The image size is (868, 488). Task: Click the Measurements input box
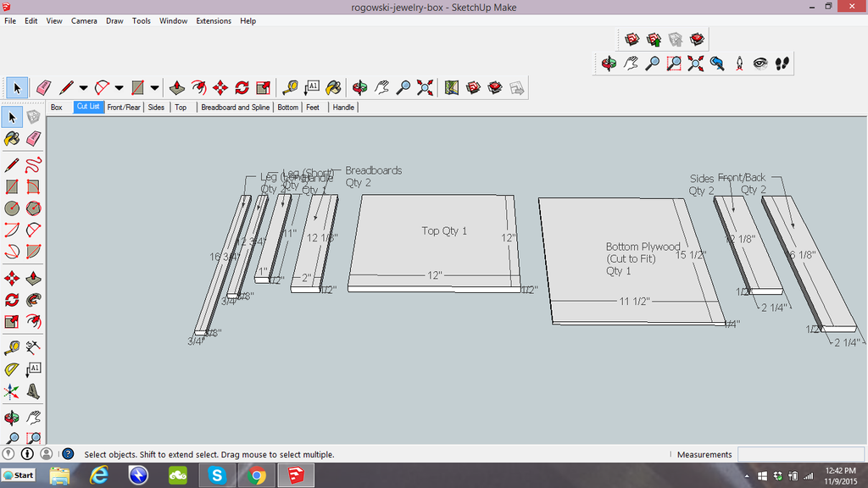[801, 454]
